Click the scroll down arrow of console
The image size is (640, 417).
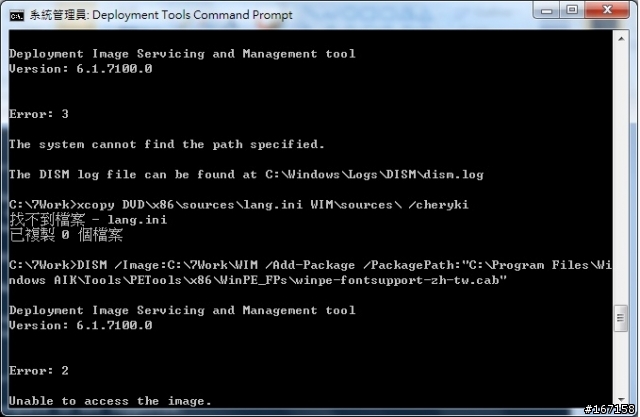(x=621, y=399)
